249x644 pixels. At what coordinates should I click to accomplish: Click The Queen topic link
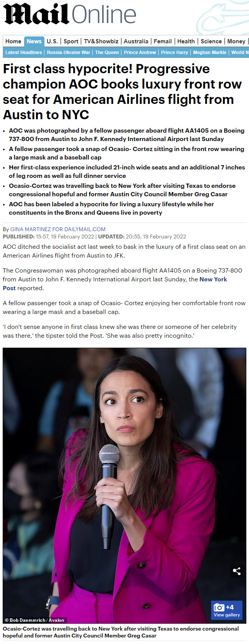point(107,53)
